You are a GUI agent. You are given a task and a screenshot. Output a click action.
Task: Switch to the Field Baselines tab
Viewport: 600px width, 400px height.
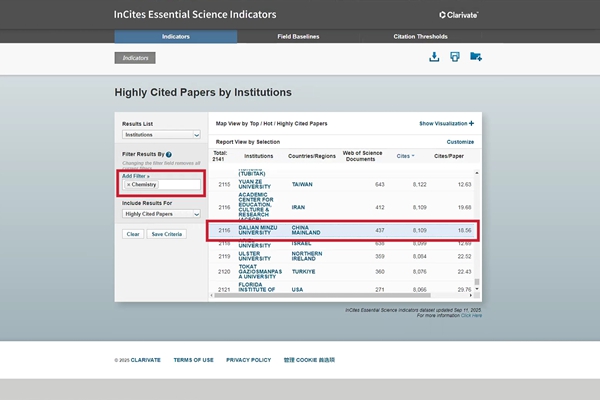click(x=298, y=36)
